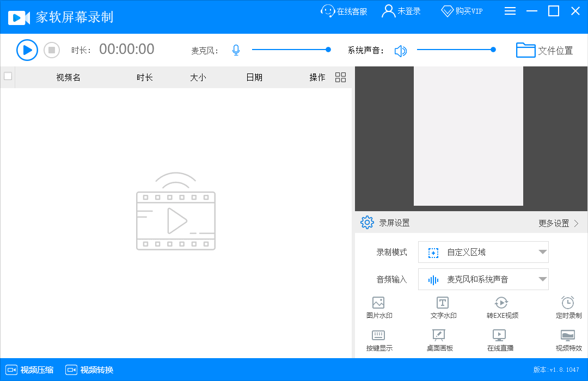Expand the 音频输入 dropdown

click(x=483, y=279)
